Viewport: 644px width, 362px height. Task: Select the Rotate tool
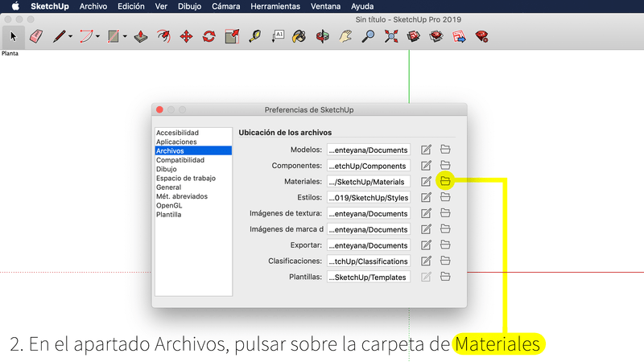pyautogui.click(x=209, y=36)
